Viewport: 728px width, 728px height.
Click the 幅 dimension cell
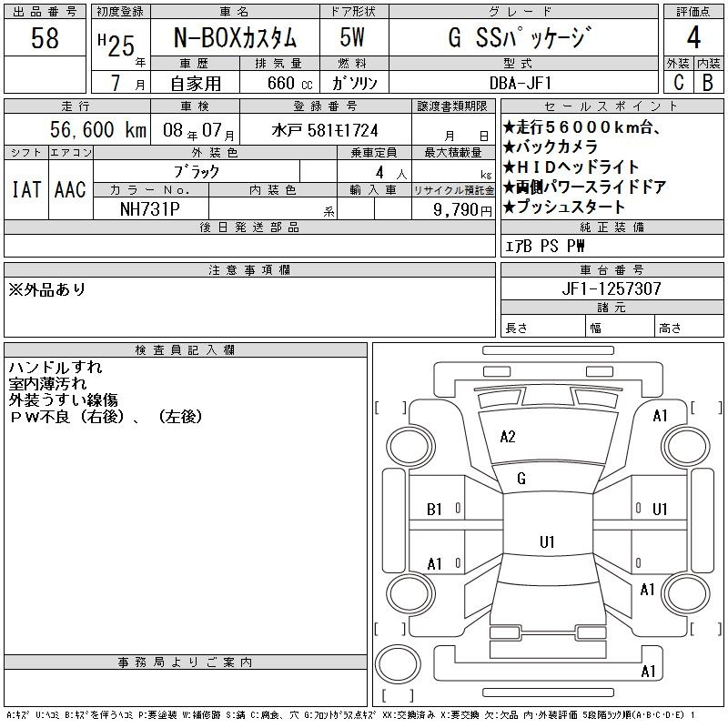pos(620,326)
